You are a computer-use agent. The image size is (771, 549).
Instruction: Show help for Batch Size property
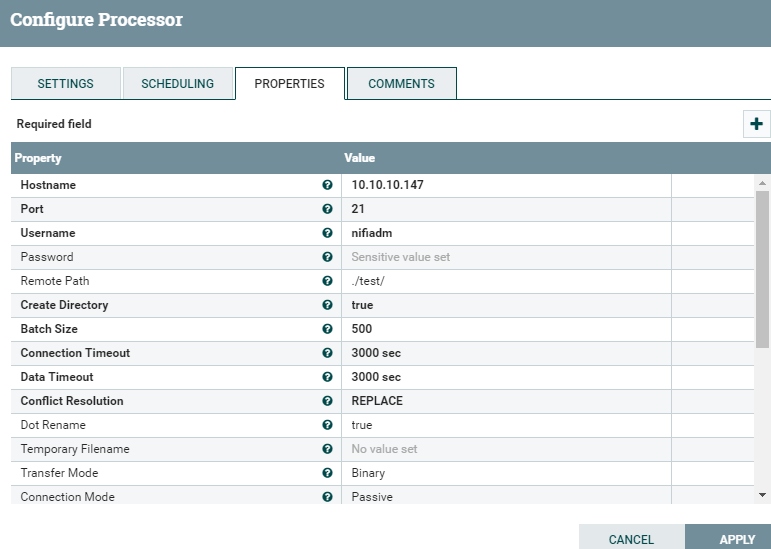point(327,329)
